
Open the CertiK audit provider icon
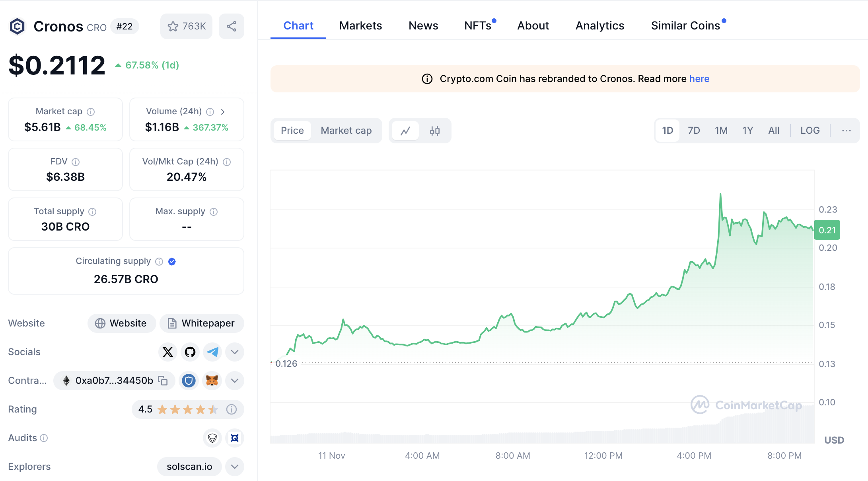coord(235,438)
